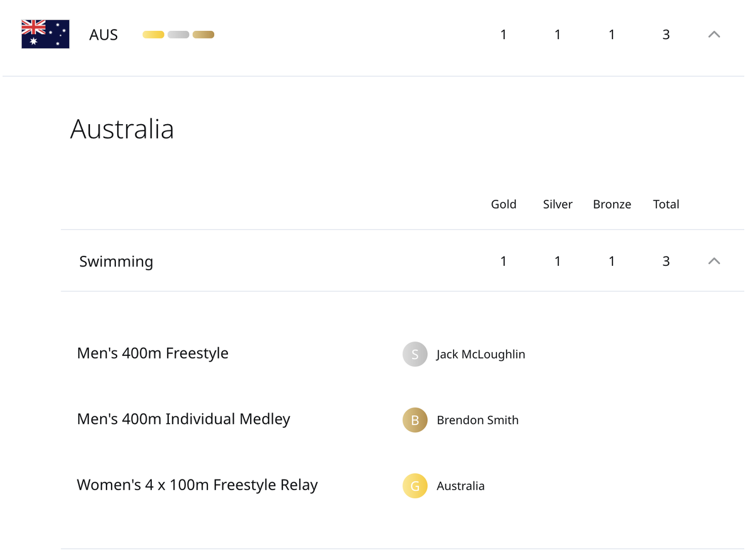Viewport: 756px width, 550px height.
Task: Click Australia team name in relay row
Action: pyautogui.click(x=460, y=486)
